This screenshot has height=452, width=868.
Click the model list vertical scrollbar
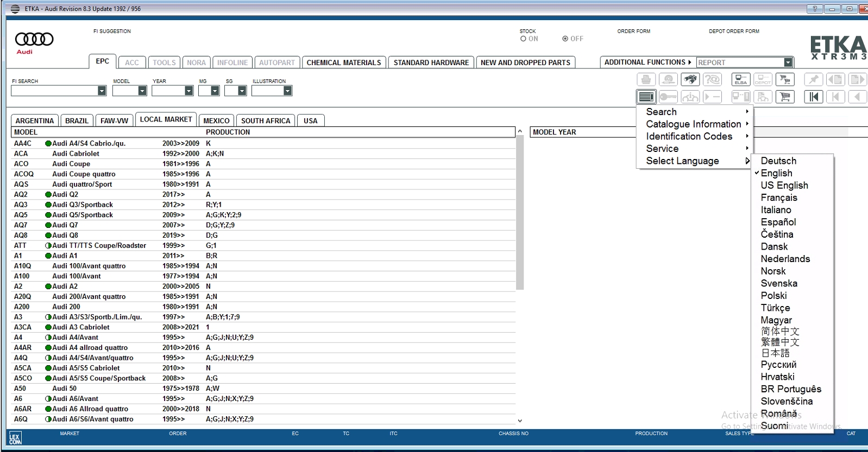tap(520, 213)
